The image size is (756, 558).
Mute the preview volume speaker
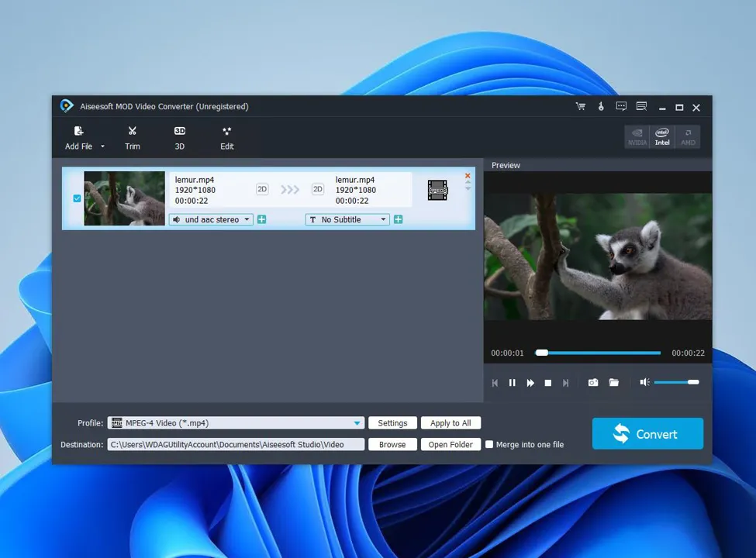click(x=644, y=382)
